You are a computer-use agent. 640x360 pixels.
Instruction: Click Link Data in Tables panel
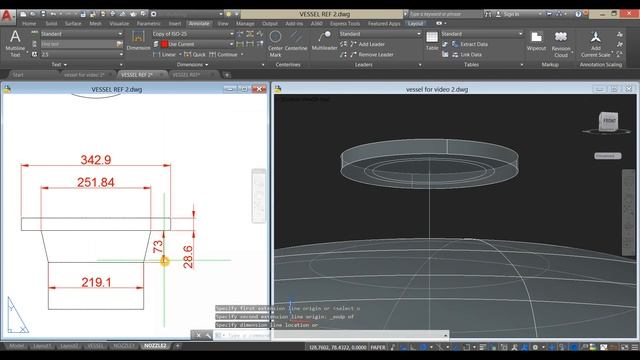point(467,54)
